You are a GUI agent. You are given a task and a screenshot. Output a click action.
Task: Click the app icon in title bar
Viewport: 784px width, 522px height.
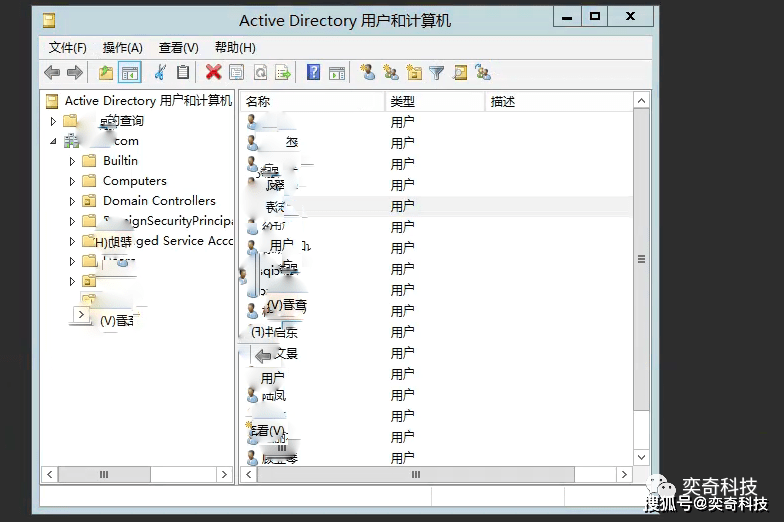pos(48,20)
